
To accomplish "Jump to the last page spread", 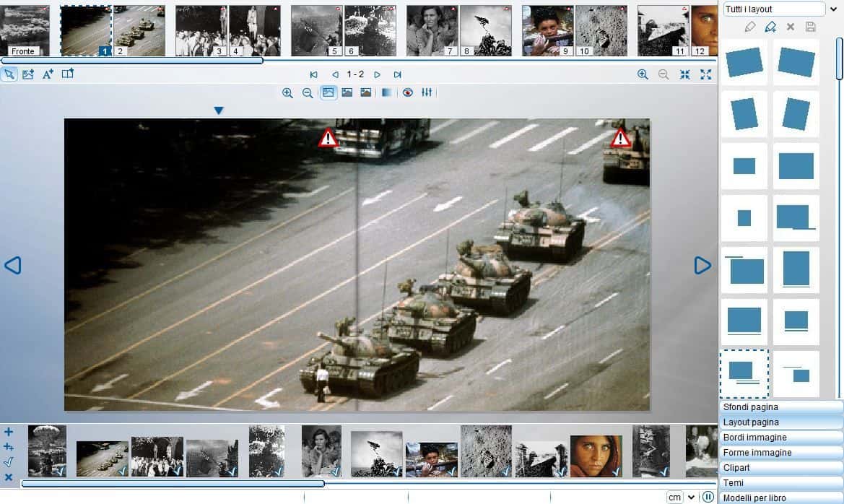I will [397, 75].
